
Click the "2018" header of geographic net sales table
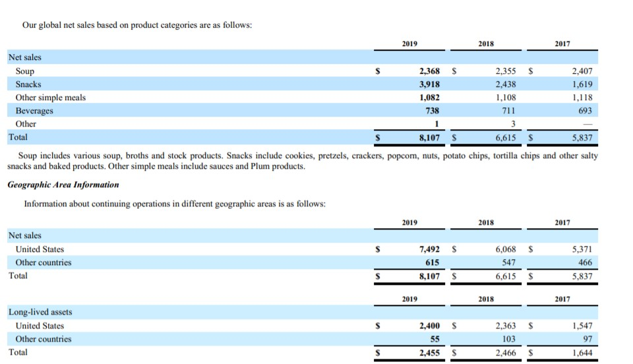click(x=486, y=223)
